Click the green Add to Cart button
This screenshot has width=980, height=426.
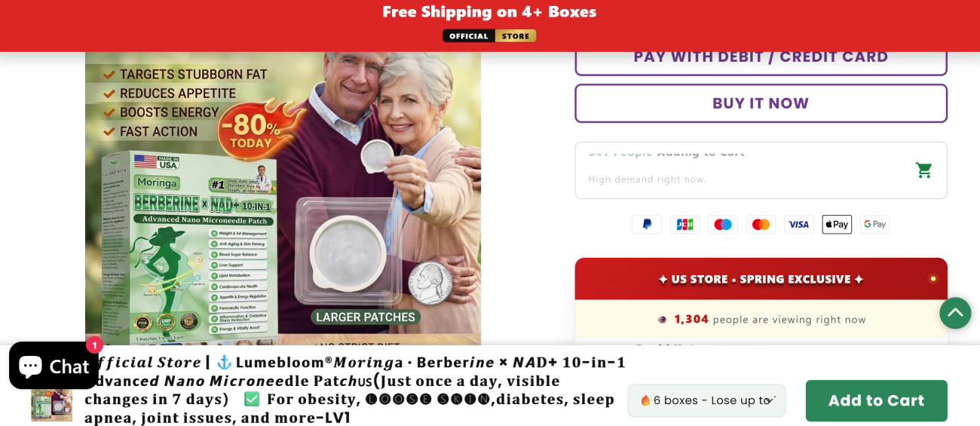pyautogui.click(x=876, y=400)
